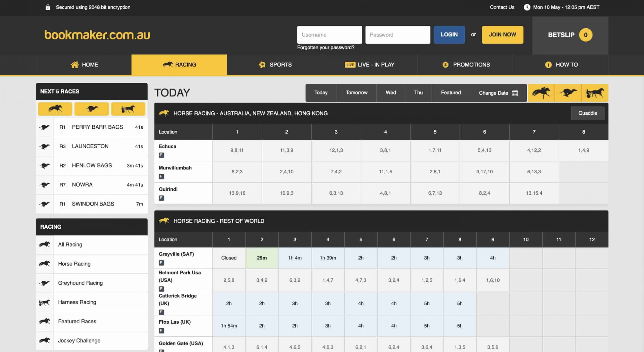Focus the Password input field
Screen dimensions: 644x352
pos(397,35)
